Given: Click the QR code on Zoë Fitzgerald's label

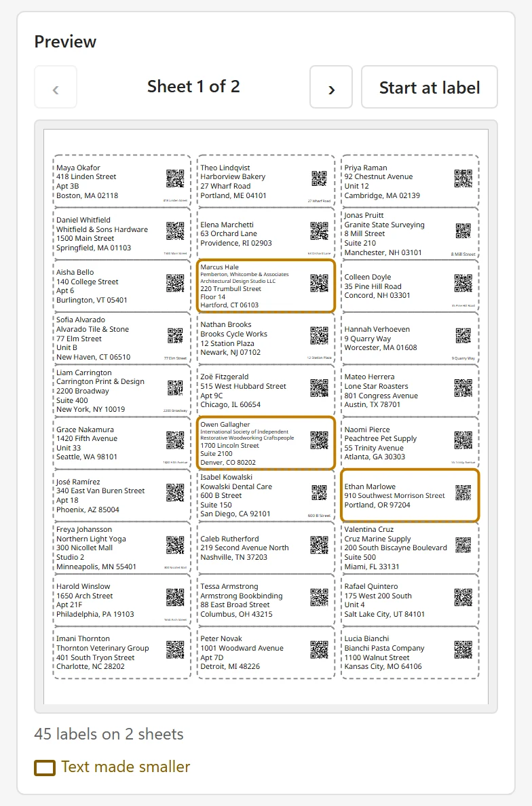Looking at the screenshot, I should (x=319, y=388).
